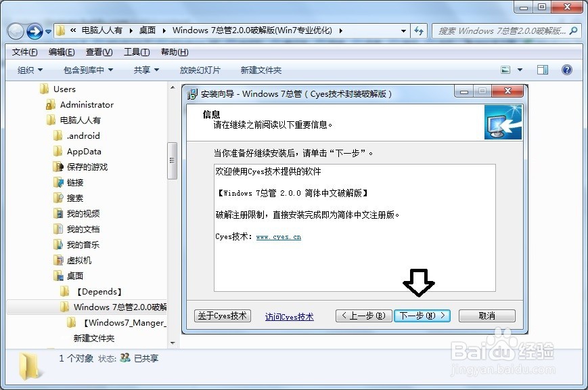
Task: Click the address bar folder icon
Action: click(61, 30)
